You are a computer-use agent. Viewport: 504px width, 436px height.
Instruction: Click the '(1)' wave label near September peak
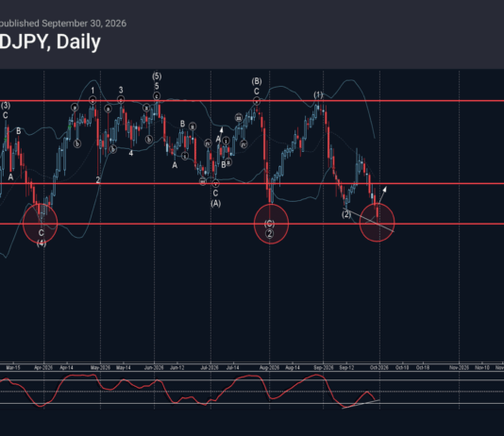click(318, 94)
